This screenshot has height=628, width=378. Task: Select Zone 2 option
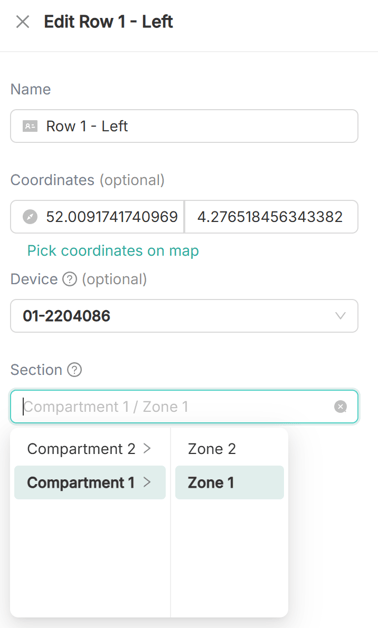pos(229,449)
